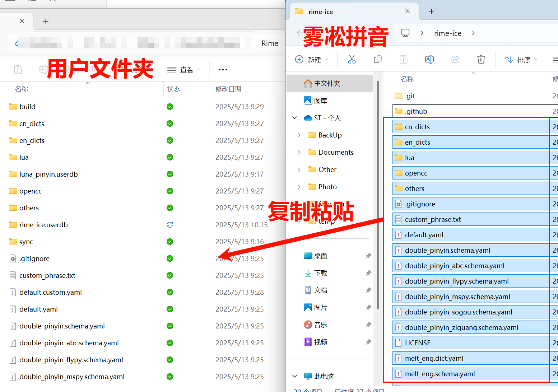The width and height of the screenshot is (558, 392).
Task: Click the navigation pane vertical scrollbar
Action: coord(378,194)
